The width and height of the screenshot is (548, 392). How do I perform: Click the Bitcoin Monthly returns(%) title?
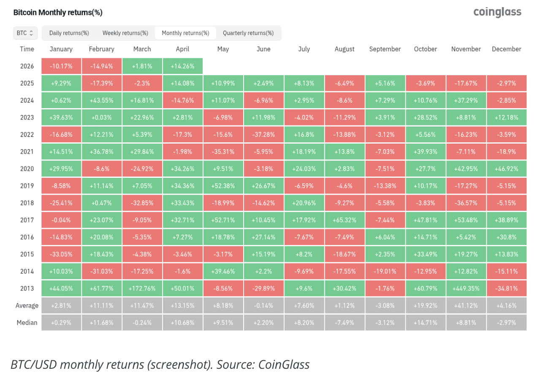58,13
